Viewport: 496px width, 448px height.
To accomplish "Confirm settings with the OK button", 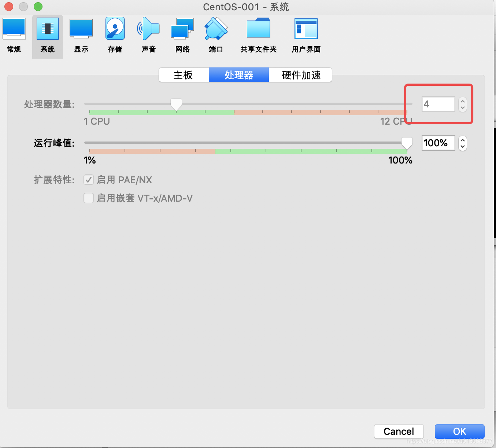I will point(459,431).
